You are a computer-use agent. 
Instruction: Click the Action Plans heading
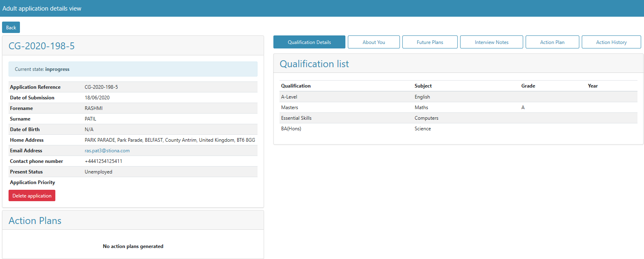[35, 221]
